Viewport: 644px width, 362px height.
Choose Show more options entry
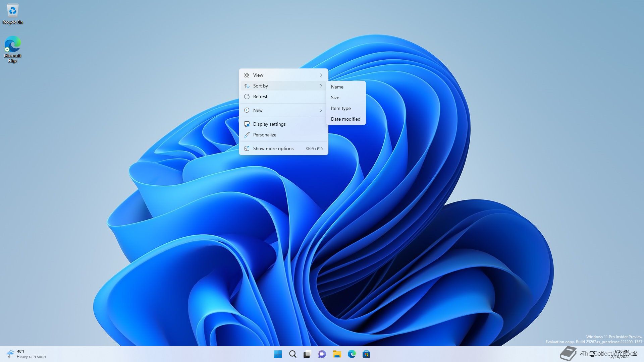(283, 148)
